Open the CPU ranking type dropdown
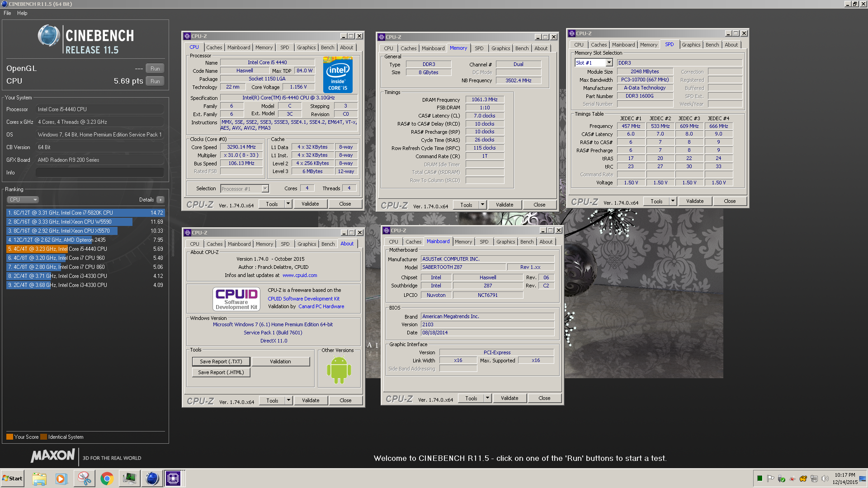The height and width of the screenshot is (488, 868). 23,199
